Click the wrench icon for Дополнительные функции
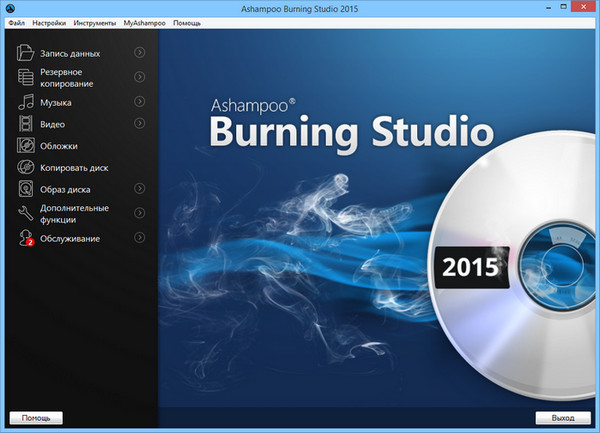Image resolution: width=600 pixels, height=433 pixels. (26, 214)
